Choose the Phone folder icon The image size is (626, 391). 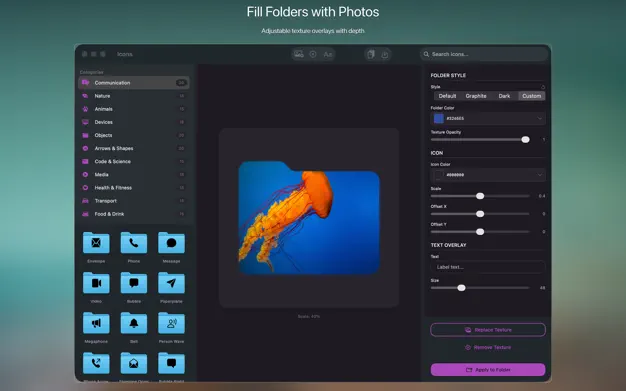click(134, 242)
